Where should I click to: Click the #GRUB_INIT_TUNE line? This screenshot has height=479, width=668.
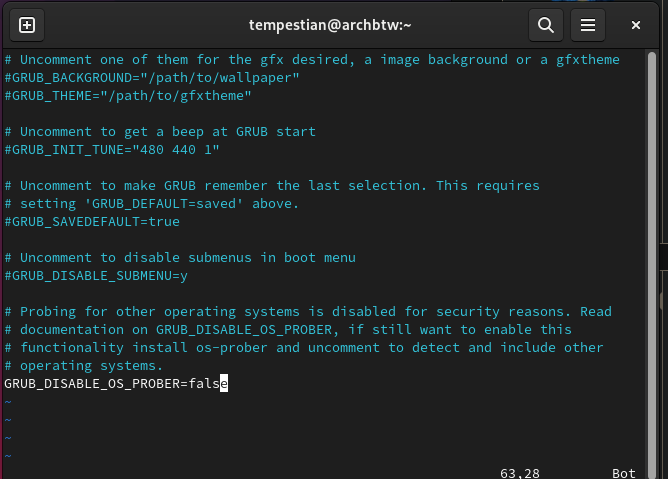tap(112, 149)
